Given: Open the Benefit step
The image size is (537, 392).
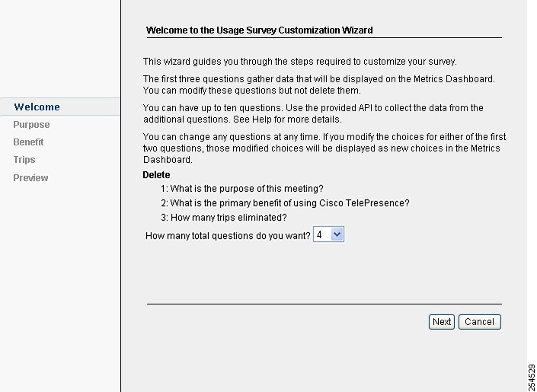Looking at the screenshot, I should 28,142.
